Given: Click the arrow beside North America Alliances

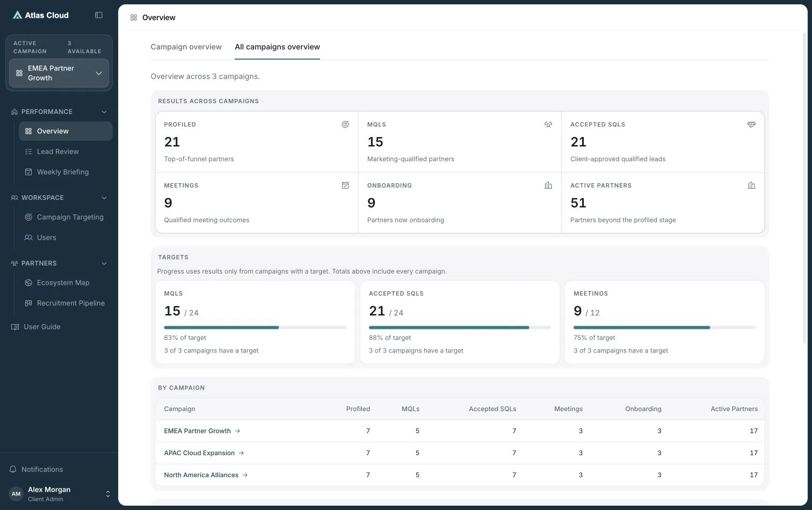Looking at the screenshot, I should tap(245, 475).
